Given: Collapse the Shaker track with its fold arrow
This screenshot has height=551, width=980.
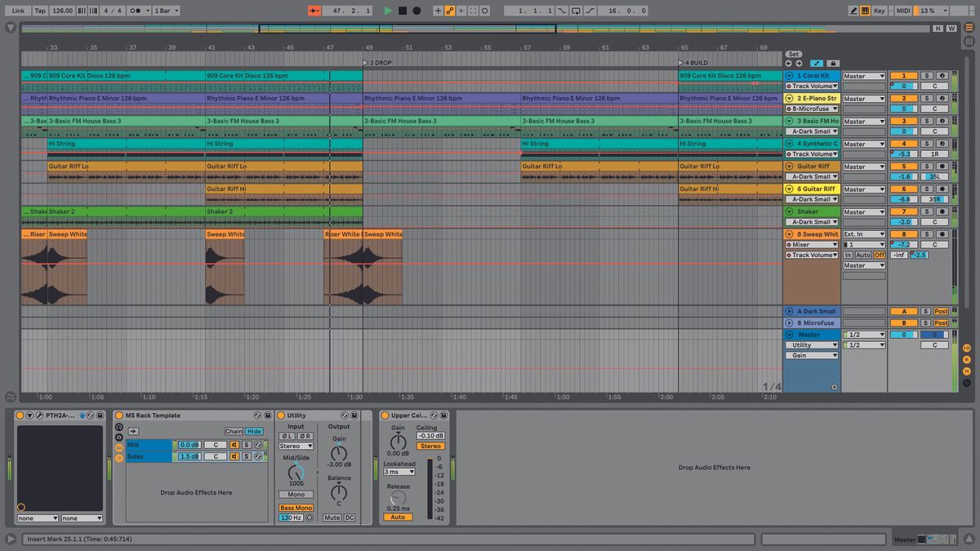Looking at the screenshot, I should (x=787, y=211).
